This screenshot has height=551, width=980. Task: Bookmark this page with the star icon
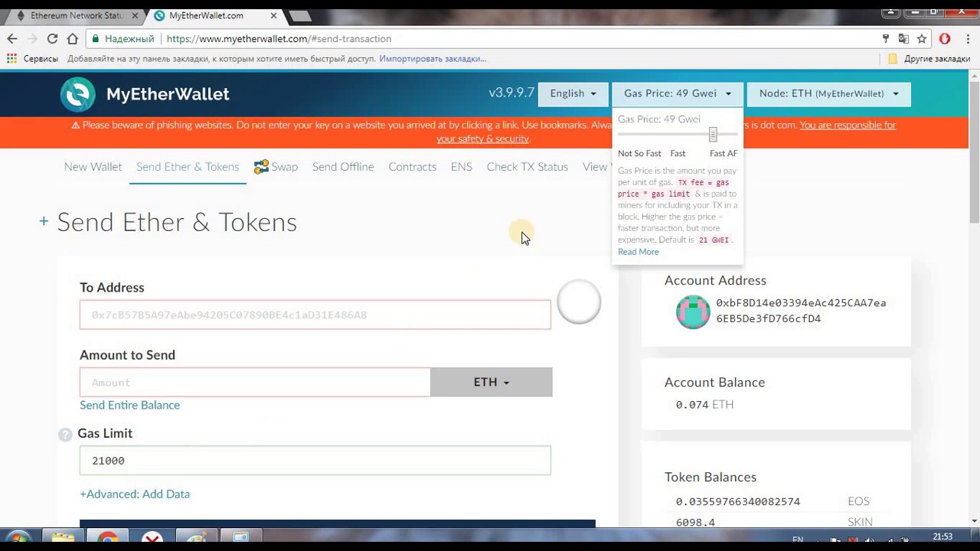coord(922,38)
